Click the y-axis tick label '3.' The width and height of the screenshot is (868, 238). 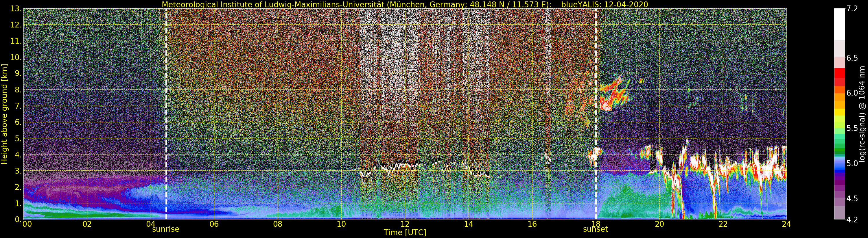pyautogui.click(x=18, y=171)
